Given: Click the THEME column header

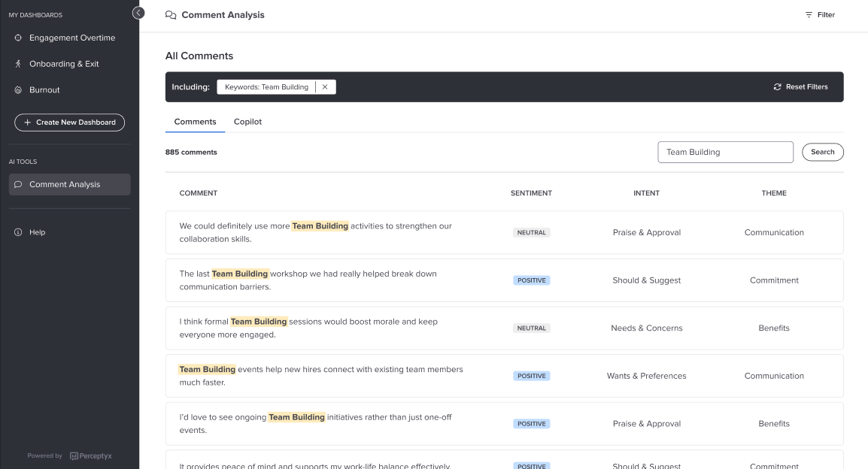Looking at the screenshot, I should (774, 193).
